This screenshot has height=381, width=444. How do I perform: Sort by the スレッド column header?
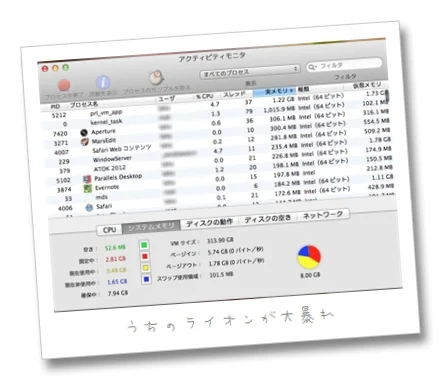pos(234,94)
